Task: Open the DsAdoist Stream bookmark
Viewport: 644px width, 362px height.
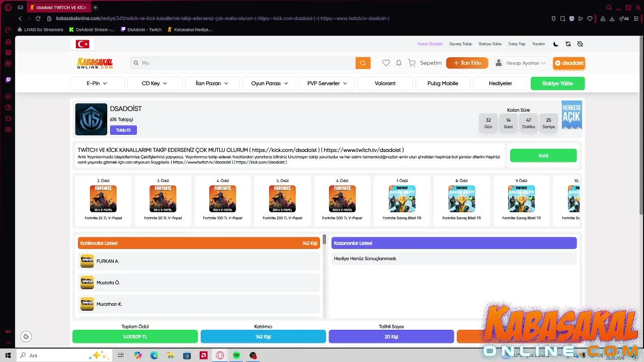Action: (92, 30)
